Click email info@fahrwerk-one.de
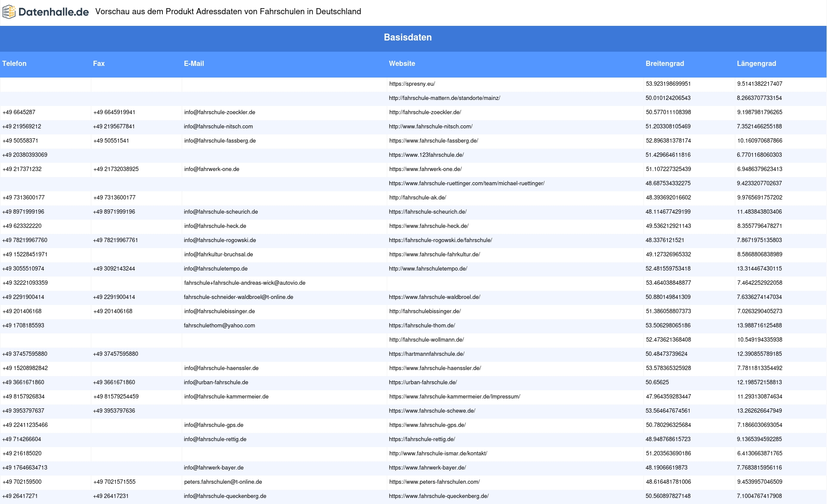Image resolution: width=827 pixels, height=504 pixels. [212, 169]
